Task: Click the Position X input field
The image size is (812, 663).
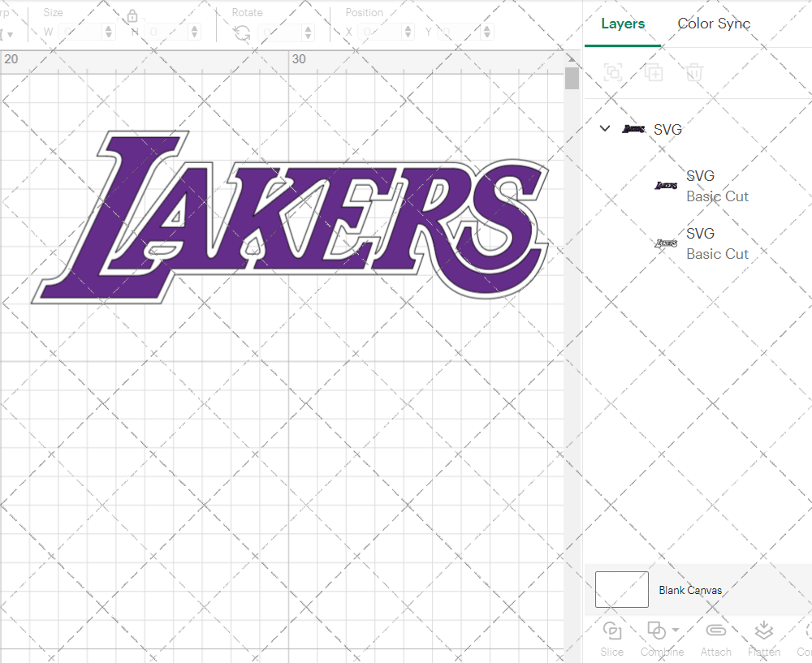Action: (380, 32)
